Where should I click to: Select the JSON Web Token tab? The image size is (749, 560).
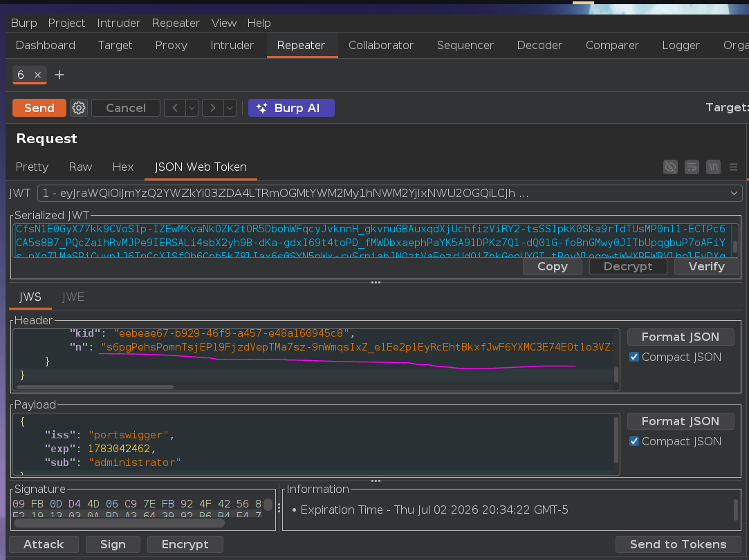201,167
